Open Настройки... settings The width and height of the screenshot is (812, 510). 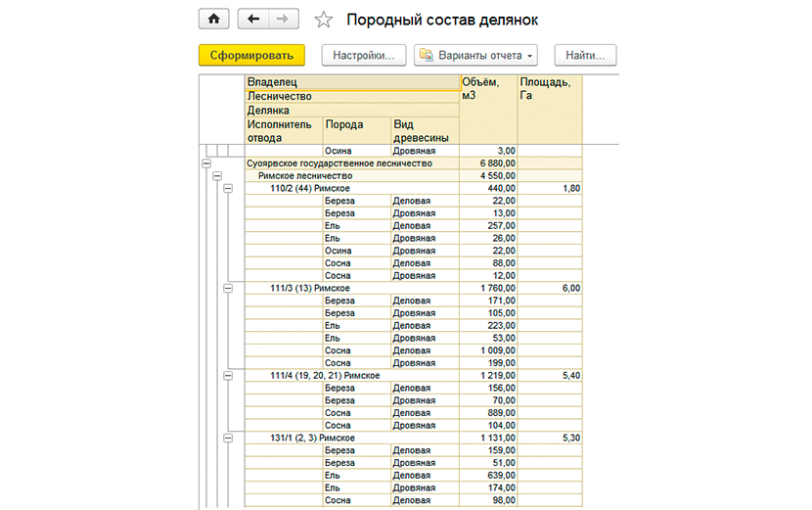(x=364, y=55)
